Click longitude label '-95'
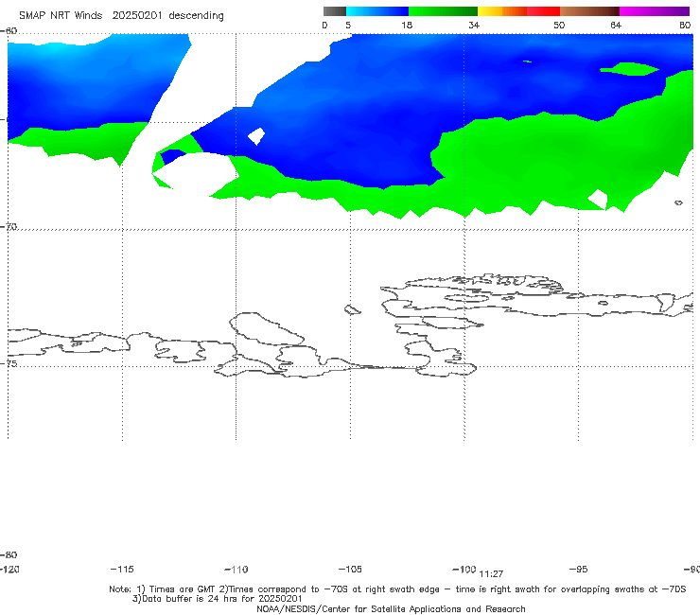The height and width of the screenshot is (615, 700). point(579,569)
